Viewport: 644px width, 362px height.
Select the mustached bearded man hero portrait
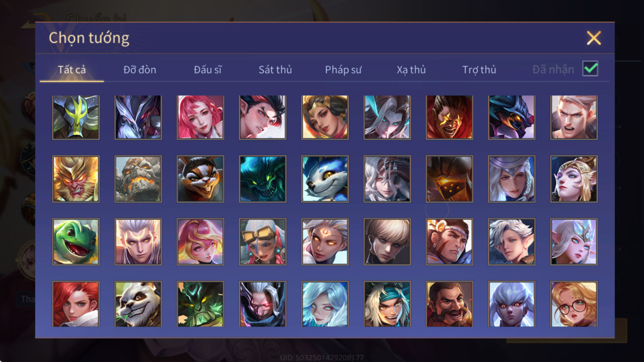pos(449,304)
